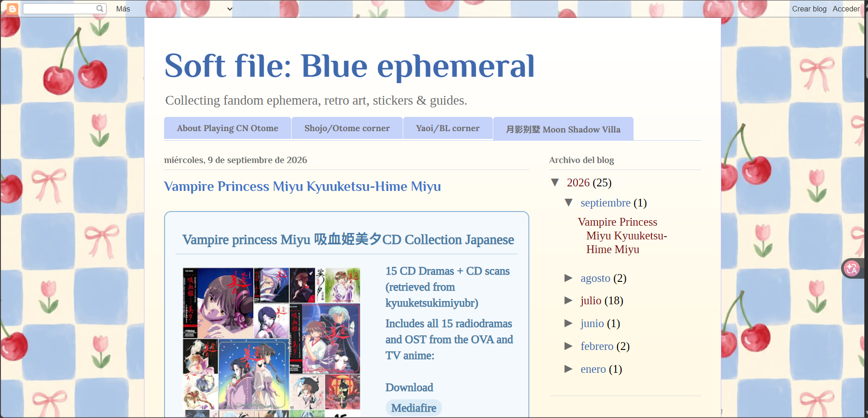This screenshot has height=418, width=868.
Task: Open the enero archive link
Action: [x=593, y=369]
